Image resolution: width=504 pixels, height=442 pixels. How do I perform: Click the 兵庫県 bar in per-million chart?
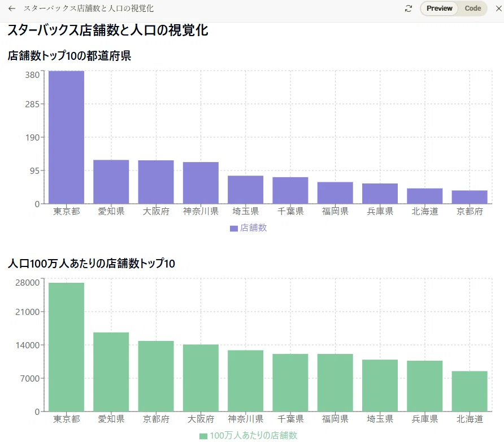[424, 386]
